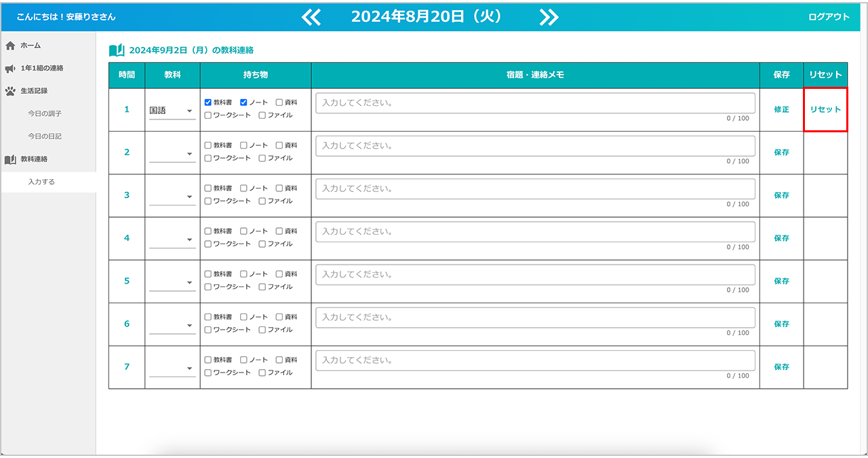Screen dimensions: 868x458
Task: Advance to next day with double-right arrows
Action: tap(549, 18)
